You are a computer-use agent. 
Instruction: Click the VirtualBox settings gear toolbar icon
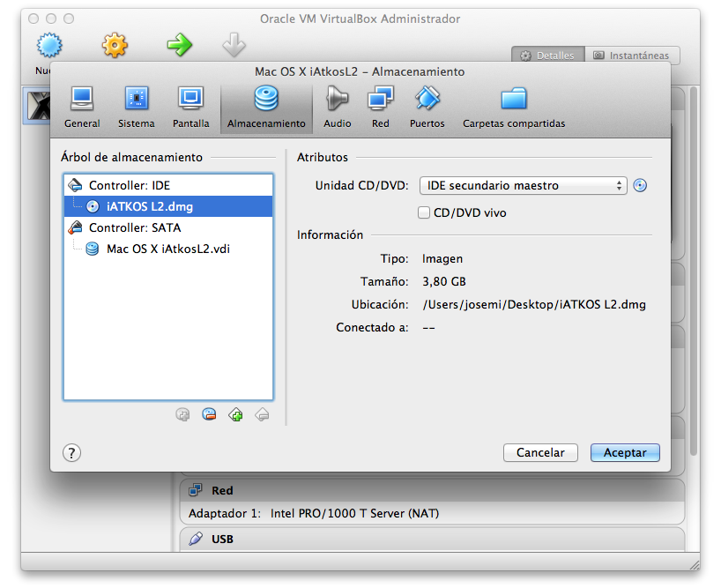click(x=114, y=43)
